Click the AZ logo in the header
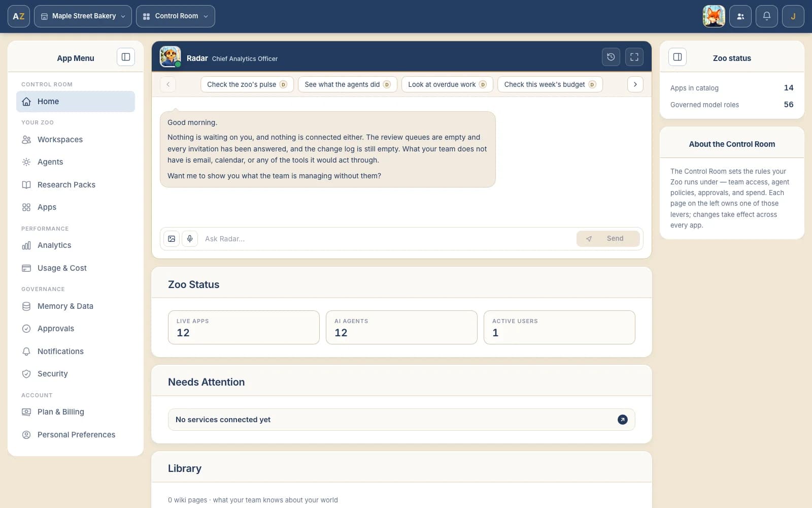The image size is (812, 508). coord(19,16)
